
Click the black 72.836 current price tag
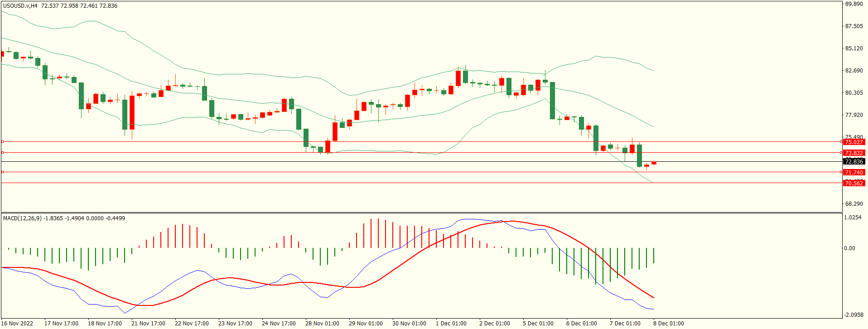[x=854, y=161]
